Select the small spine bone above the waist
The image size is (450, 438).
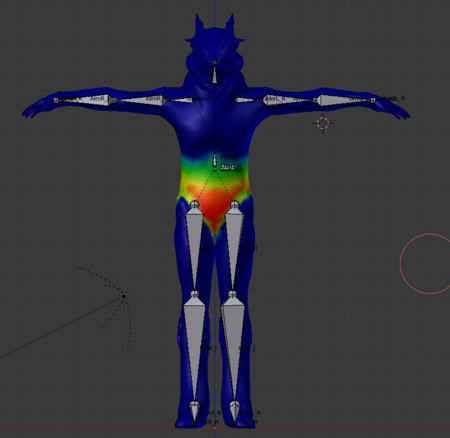(214, 159)
